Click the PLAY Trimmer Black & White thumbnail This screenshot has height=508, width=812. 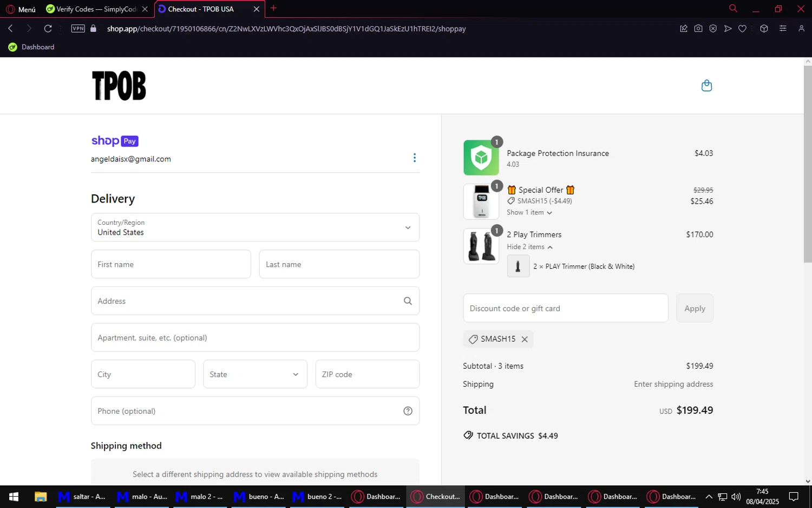518,266
